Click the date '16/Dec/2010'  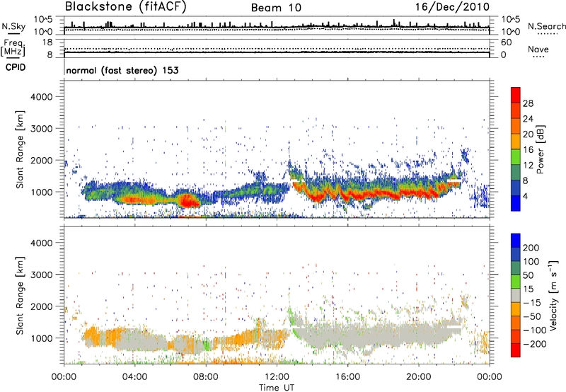tap(452, 6)
